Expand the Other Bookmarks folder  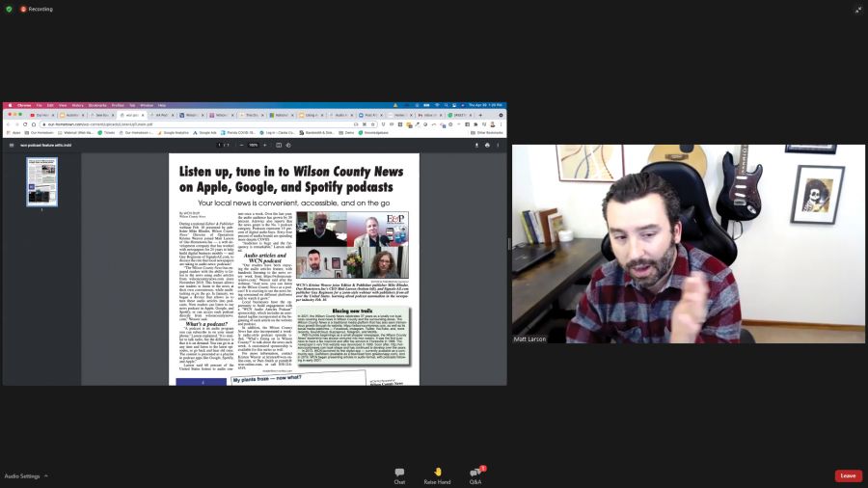[487, 133]
